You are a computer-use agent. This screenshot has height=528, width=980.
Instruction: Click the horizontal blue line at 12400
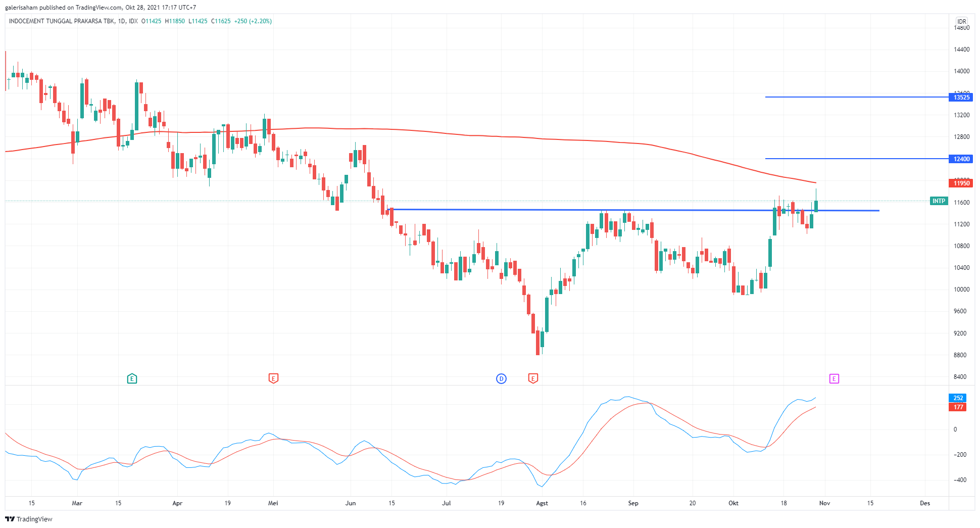coord(857,159)
